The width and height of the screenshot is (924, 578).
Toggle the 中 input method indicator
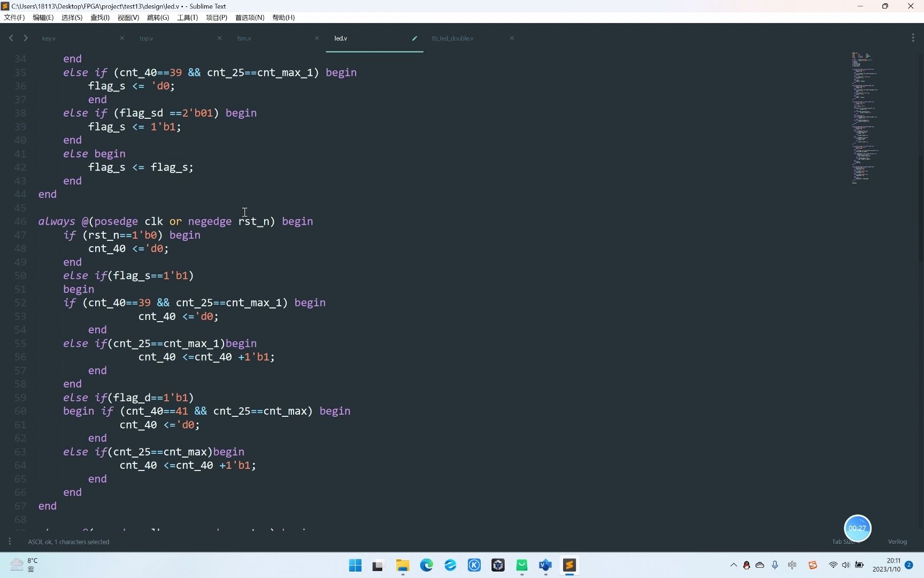792,565
